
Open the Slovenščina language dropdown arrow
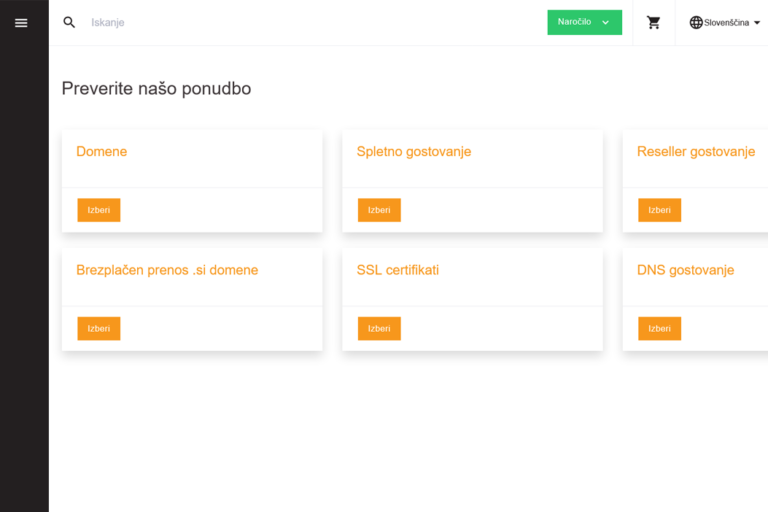pyautogui.click(x=757, y=22)
